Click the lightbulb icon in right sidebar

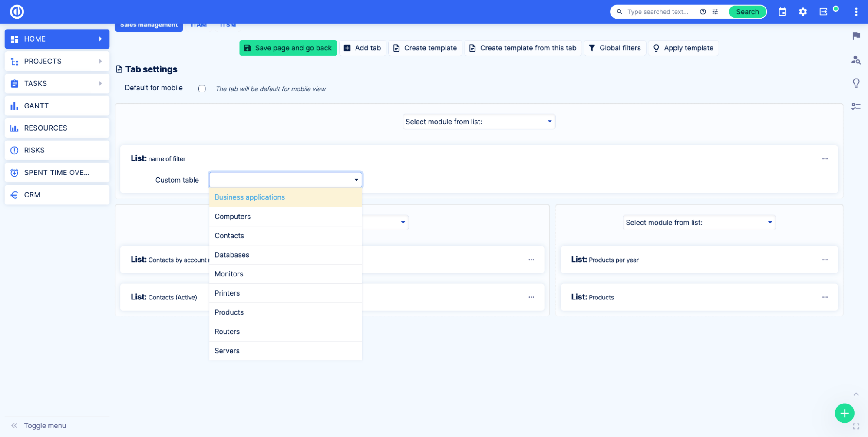(856, 83)
